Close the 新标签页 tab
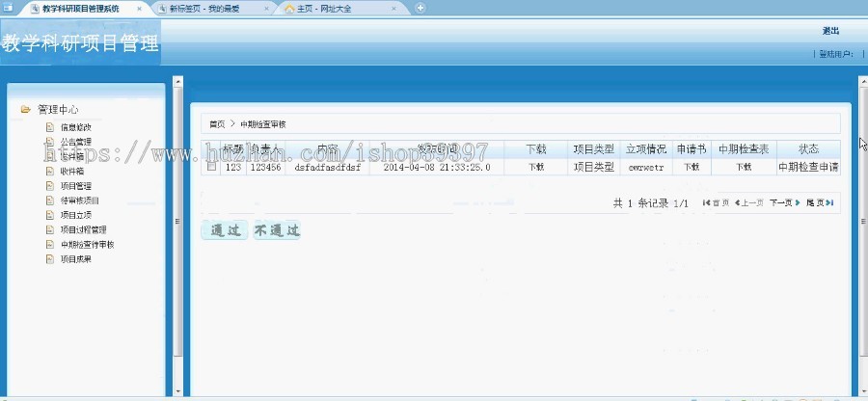 click(267, 9)
